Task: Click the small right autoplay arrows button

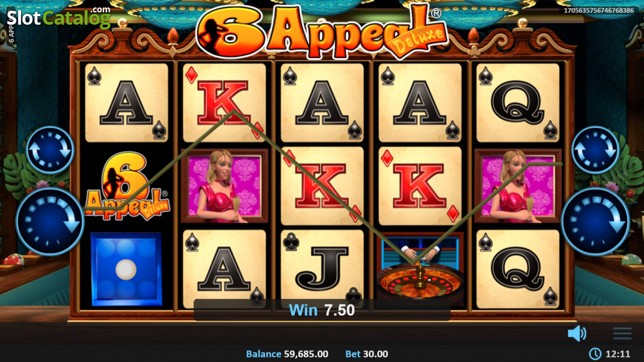Action: tap(595, 150)
